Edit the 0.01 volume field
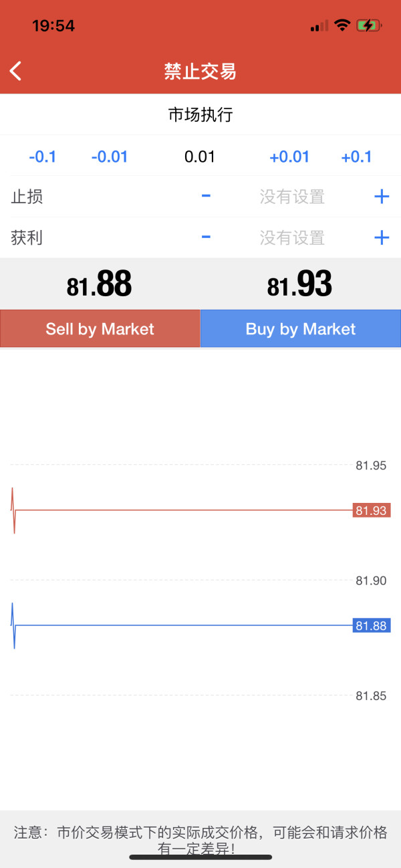The width and height of the screenshot is (401, 868). pyautogui.click(x=200, y=157)
